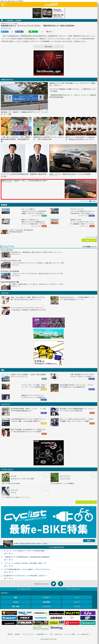This screenshot has width=99, height=644.
Task: Open the 東京2020 自転車競技ロードレースコース article image
Action: tap(24, 96)
